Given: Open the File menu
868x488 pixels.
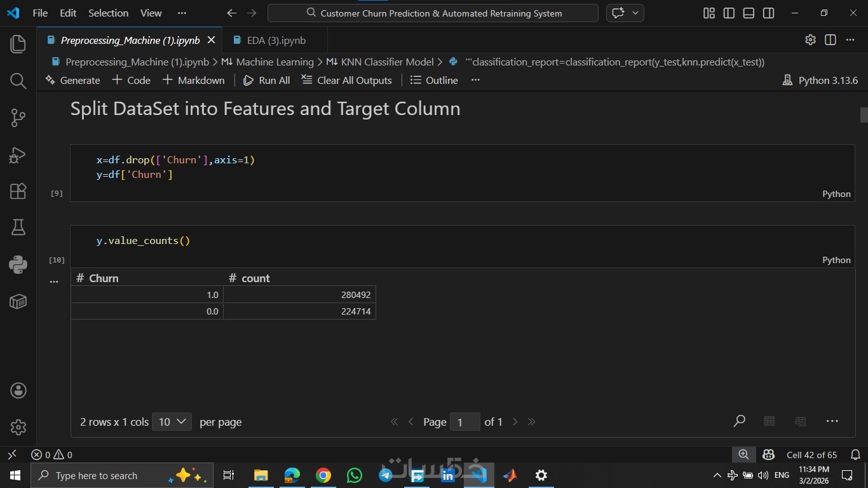Looking at the screenshot, I should [40, 13].
